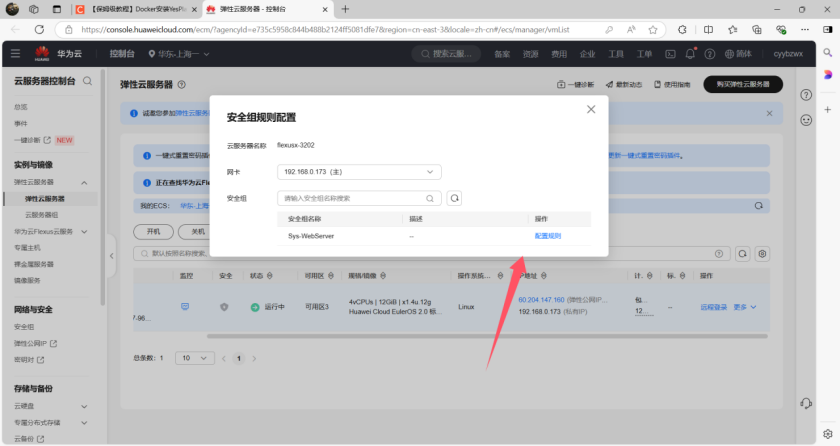Select the Sys-WebServer security group name
Viewport: 840px width, 446px height.
click(311, 236)
